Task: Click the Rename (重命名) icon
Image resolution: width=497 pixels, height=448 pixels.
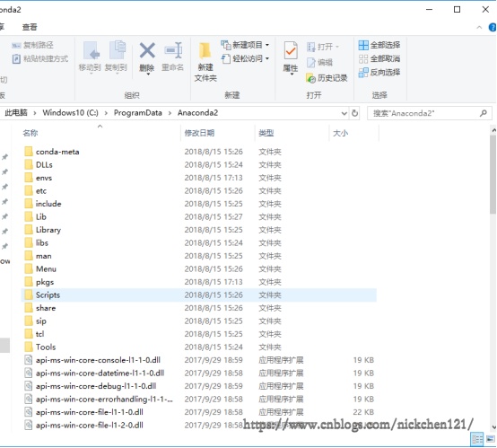Action: coord(173,50)
